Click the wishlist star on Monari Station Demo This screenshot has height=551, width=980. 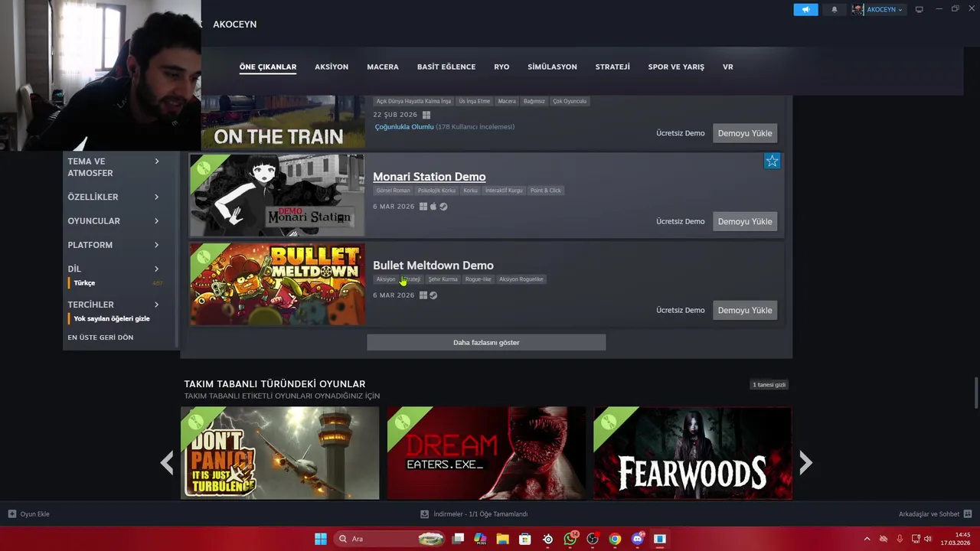[x=772, y=161]
